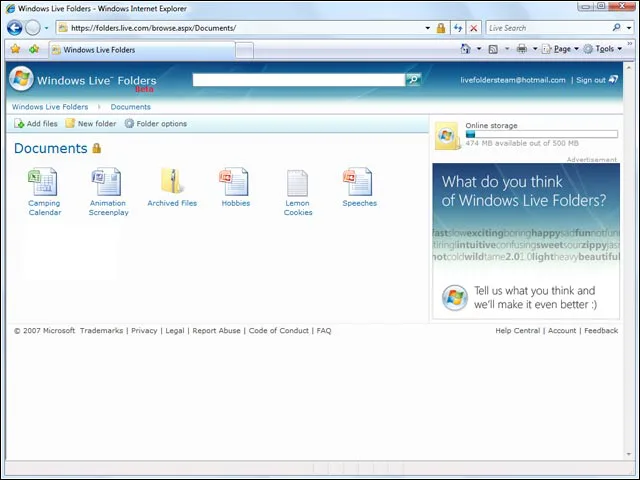Click the Privacy footer link
Image resolution: width=640 pixels, height=480 pixels.
[x=144, y=331]
